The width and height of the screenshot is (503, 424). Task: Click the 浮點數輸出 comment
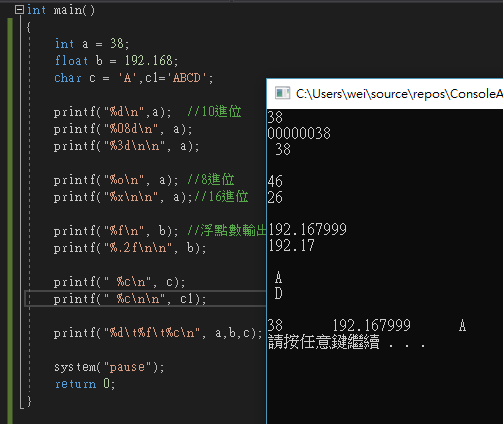click(227, 231)
